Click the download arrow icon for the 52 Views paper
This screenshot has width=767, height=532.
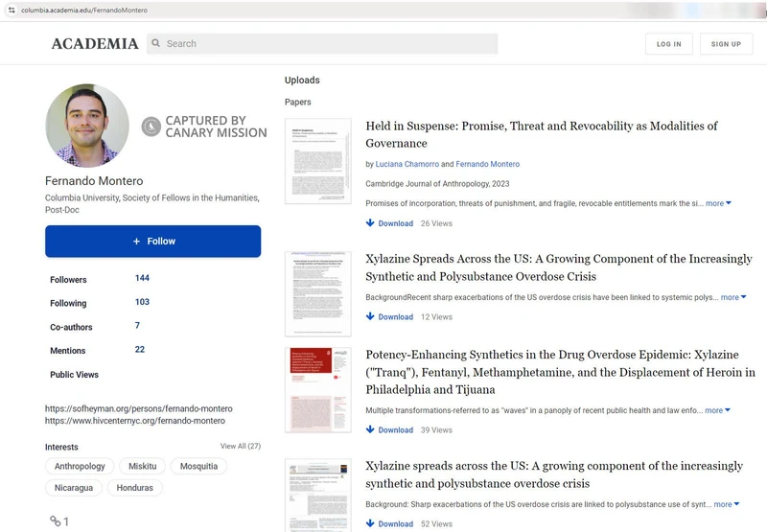pyautogui.click(x=371, y=524)
